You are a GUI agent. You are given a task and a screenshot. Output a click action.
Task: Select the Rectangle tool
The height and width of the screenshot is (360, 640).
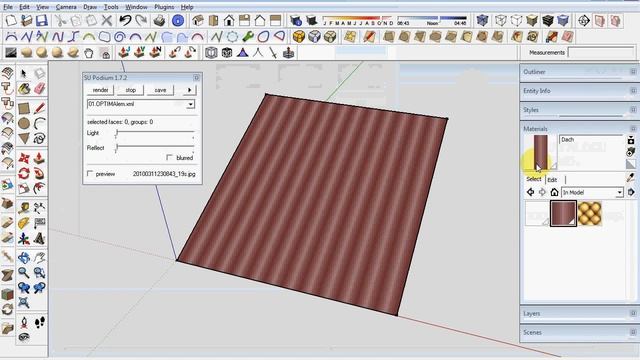pyautogui.click(x=24, y=109)
